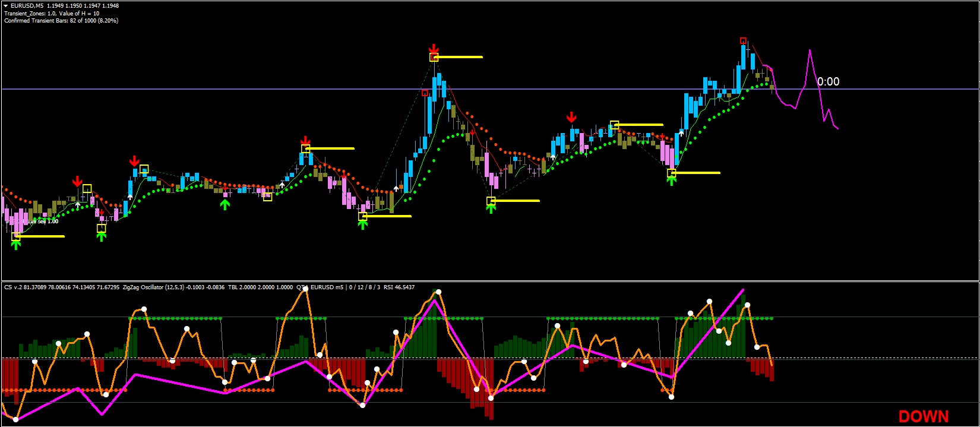This screenshot has height=427, width=980.
Task: Select the sell 1.00 order label
Action: tap(48, 222)
